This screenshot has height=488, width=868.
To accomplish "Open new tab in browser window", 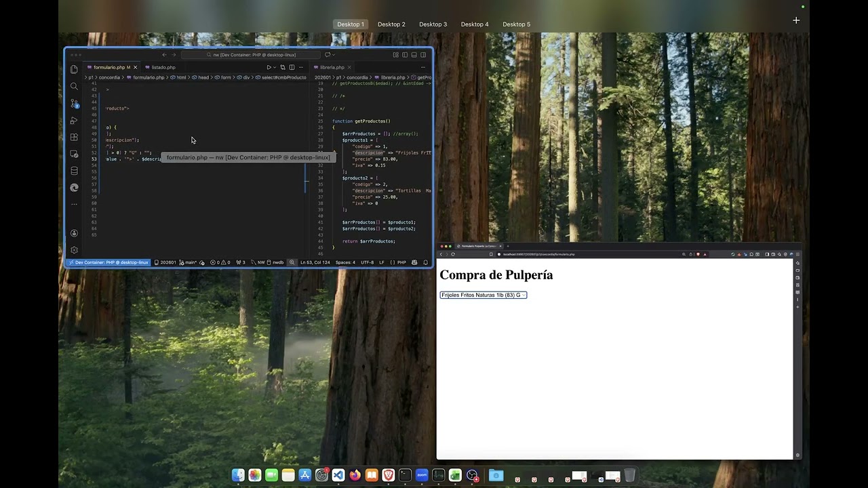I will click(508, 246).
